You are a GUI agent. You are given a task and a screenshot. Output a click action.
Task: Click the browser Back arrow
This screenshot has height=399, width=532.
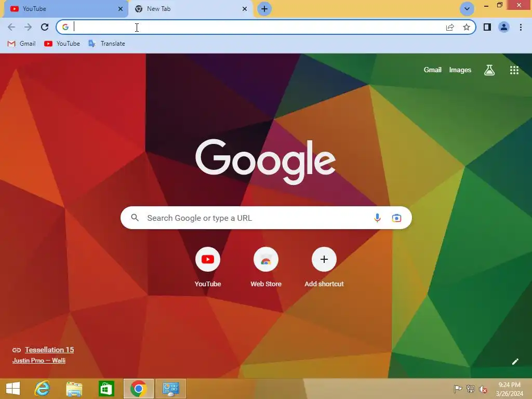click(11, 27)
